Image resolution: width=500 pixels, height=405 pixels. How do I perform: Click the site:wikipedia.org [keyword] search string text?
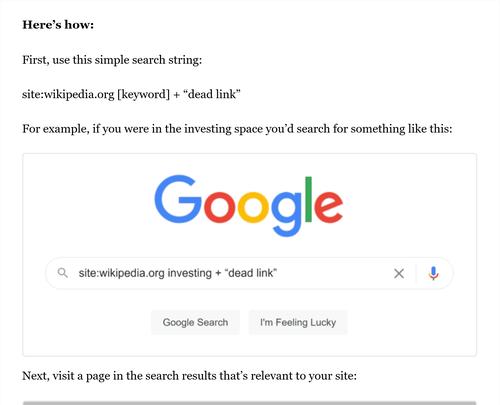pos(131,95)
